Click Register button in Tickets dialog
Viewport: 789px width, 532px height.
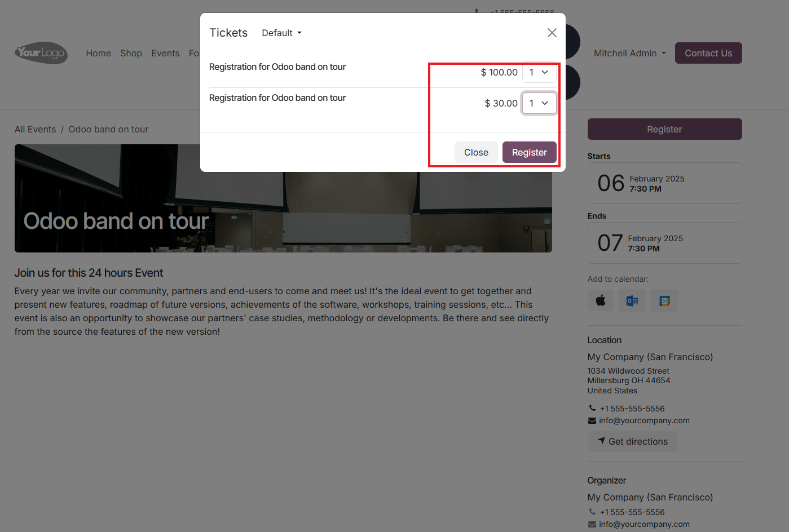click(x=530, y=152)
